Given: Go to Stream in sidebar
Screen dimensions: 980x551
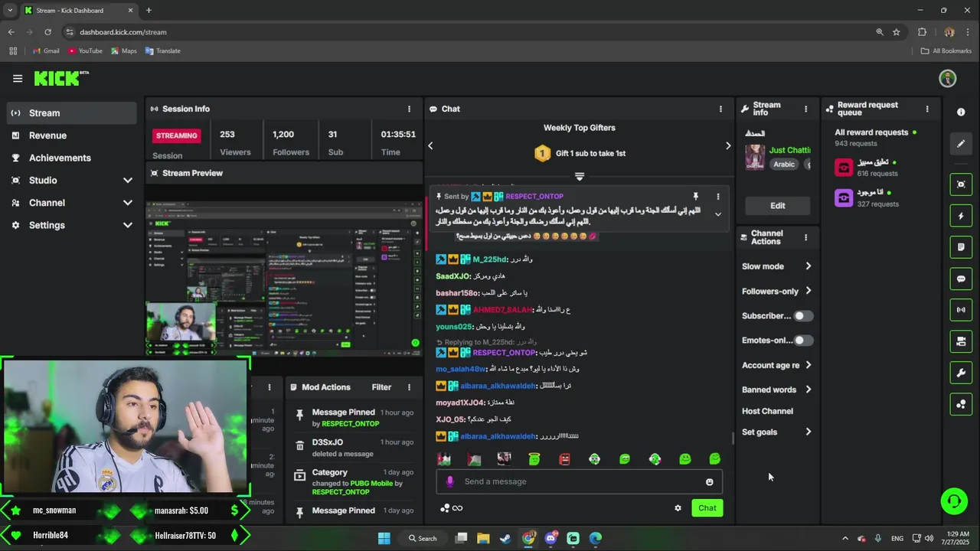Looking at the screenshot, I should 72,113.
